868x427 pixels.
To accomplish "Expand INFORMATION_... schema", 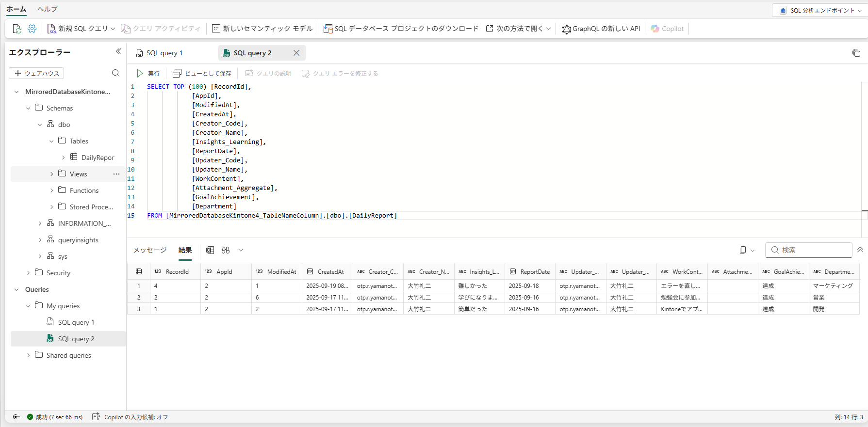I will click(40, 223).
